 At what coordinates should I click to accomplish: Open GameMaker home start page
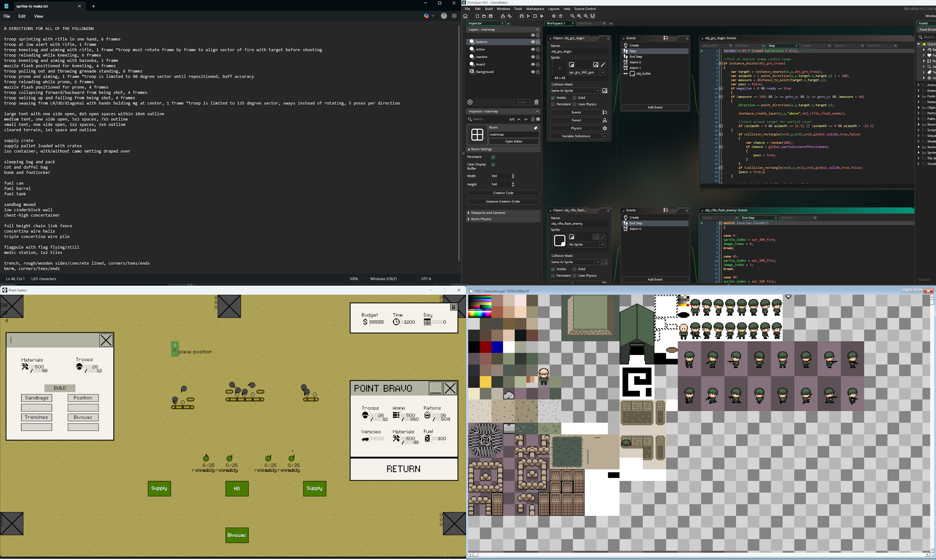(465, 16)
